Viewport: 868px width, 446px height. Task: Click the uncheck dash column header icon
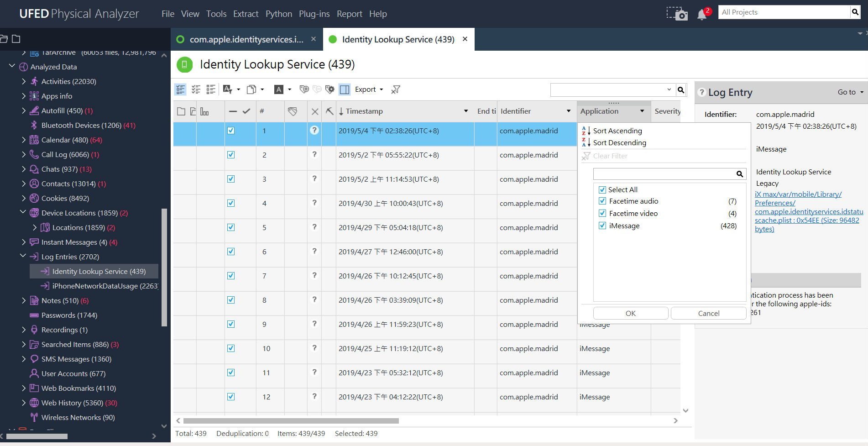click(x=233, y=111)
